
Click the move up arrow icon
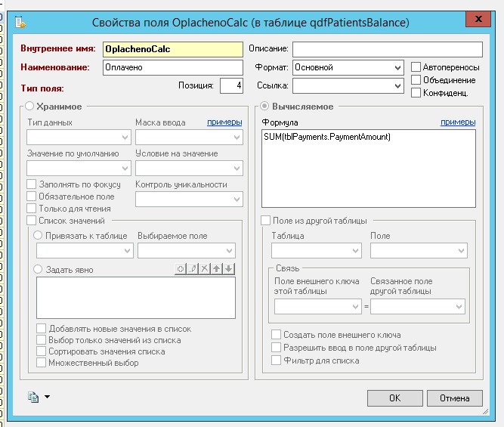pos(217,269)
